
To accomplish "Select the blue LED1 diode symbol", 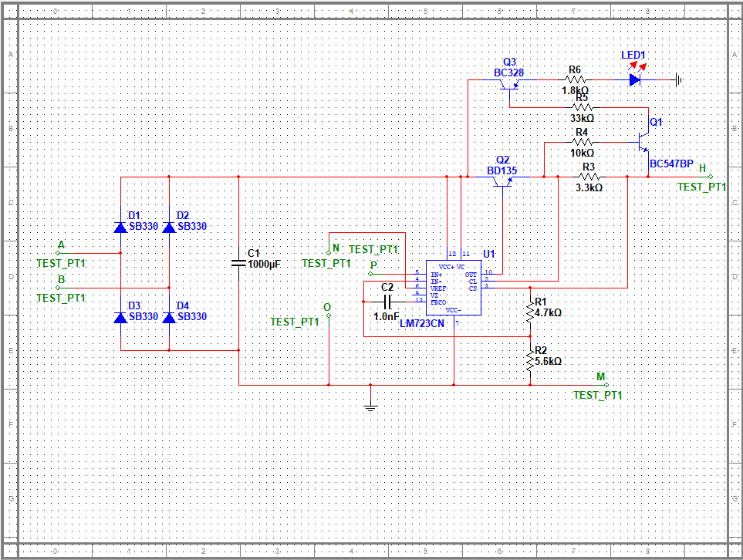I will click(635, 79).
